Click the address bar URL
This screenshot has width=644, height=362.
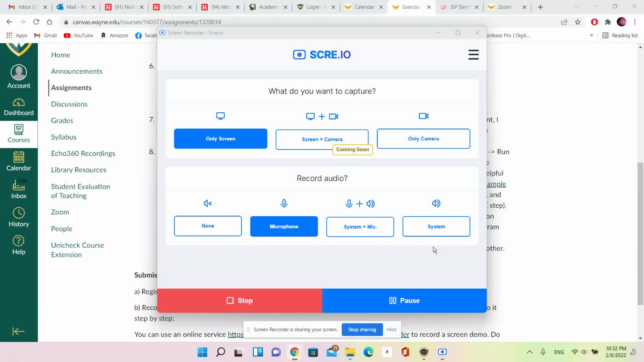[147, 22]
